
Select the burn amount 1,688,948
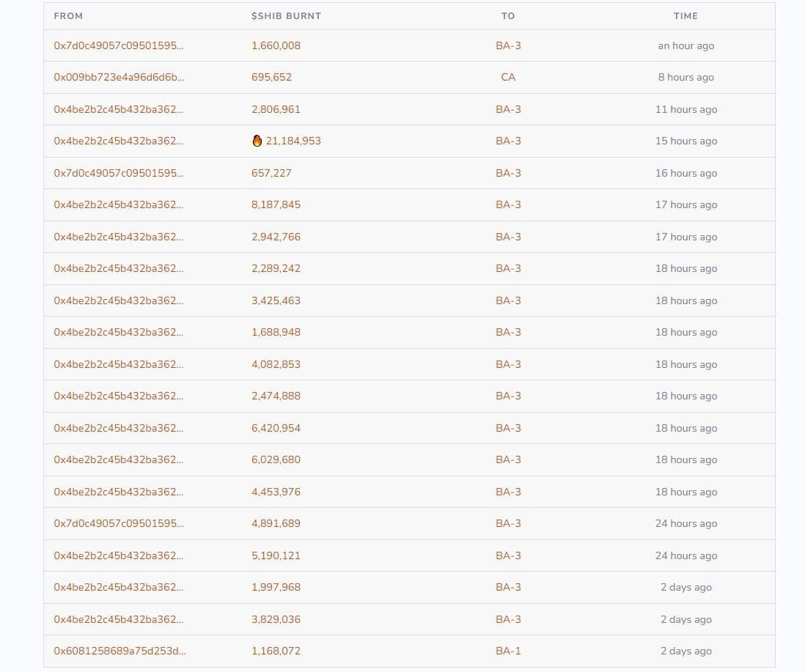276,332
